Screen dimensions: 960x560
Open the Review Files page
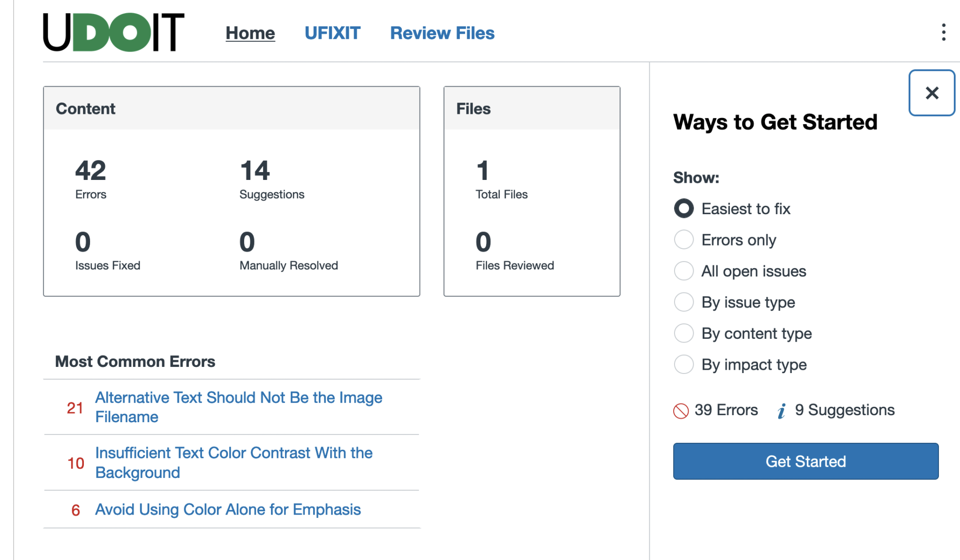442,33
